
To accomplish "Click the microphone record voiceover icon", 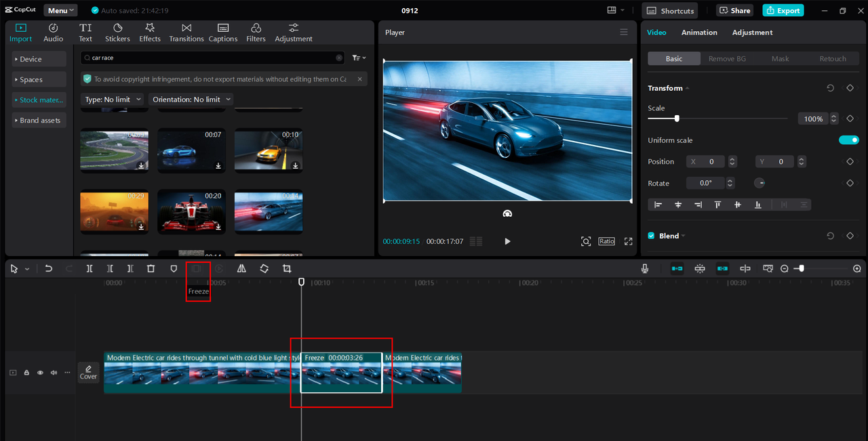I will [x=645, y=269].
